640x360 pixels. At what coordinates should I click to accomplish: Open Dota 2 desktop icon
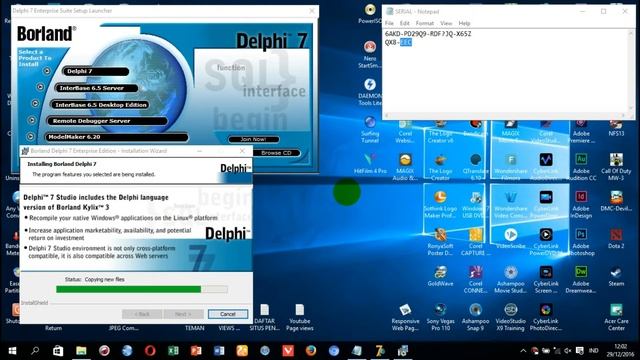[616, 239]
